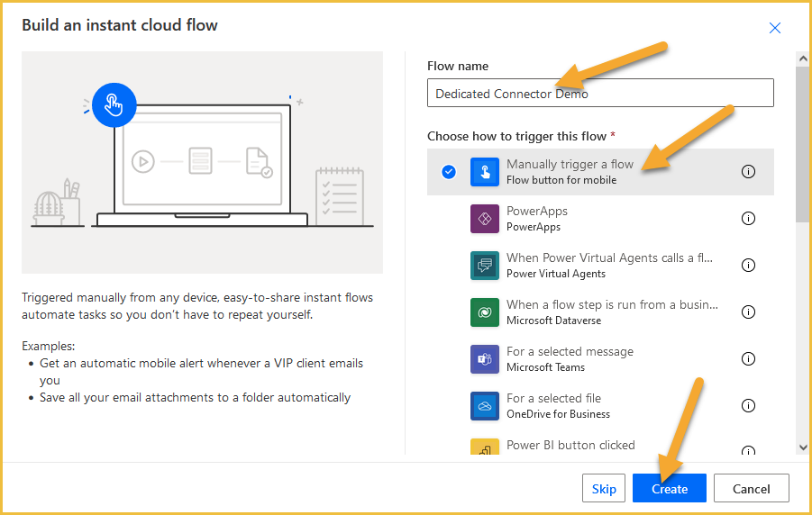The height and width of the screenshot is (515, 812).
Task: Open info for selected file trigger
Action: (748, 405)
